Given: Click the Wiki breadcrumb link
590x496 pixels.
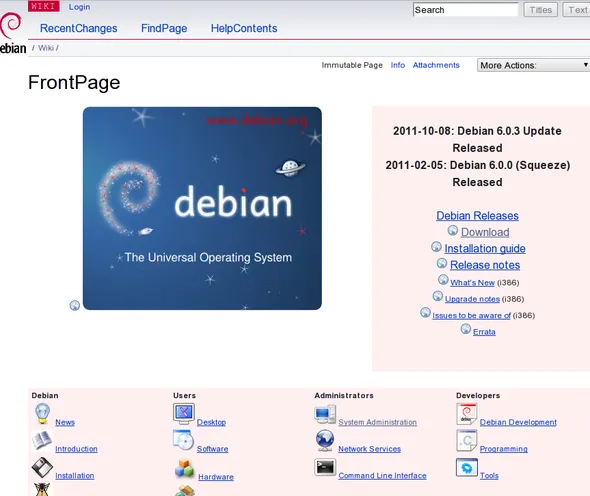Looking at the screenshot, I should [x=46, y=48].
